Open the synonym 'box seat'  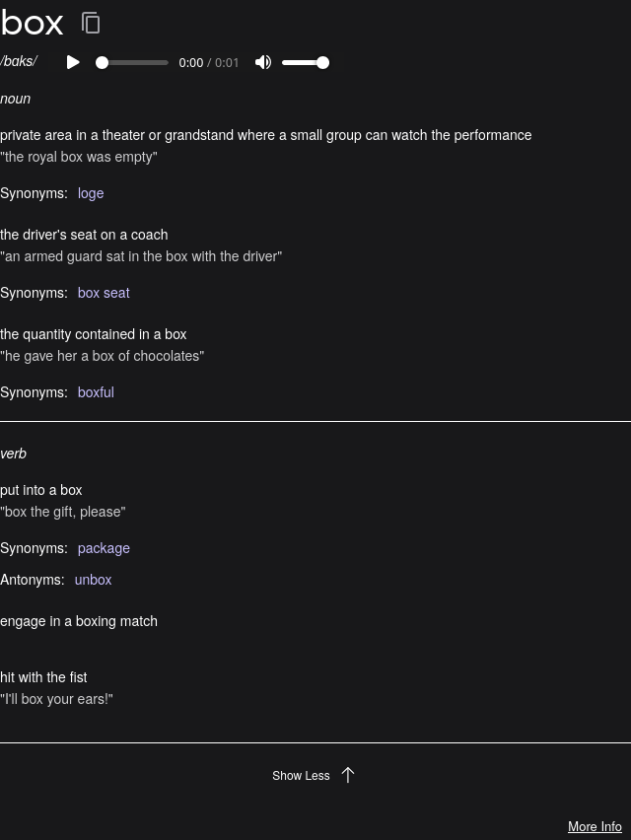[104, 293]
